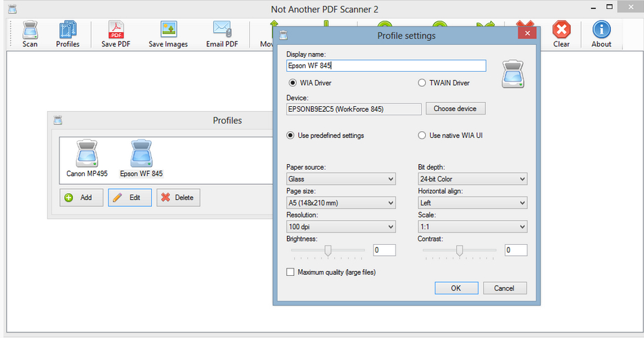Click the Display name text field

point(386,66)
